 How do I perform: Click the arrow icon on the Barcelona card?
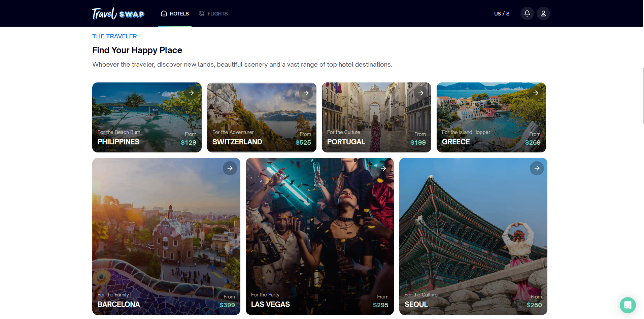pyautogui.click(x=230, y=168)
